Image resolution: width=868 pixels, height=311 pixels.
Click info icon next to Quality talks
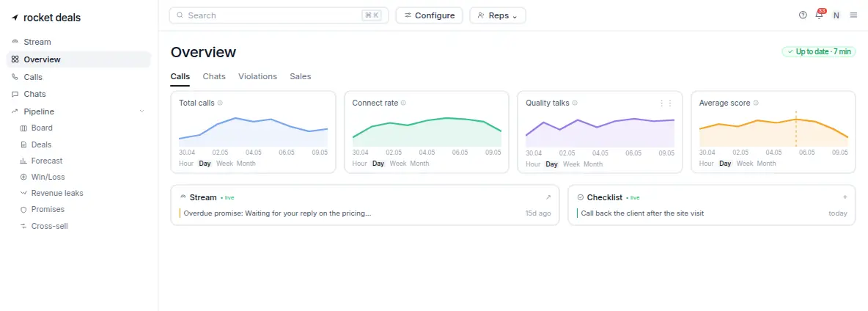pyautogui.click(x=575, y=103)
